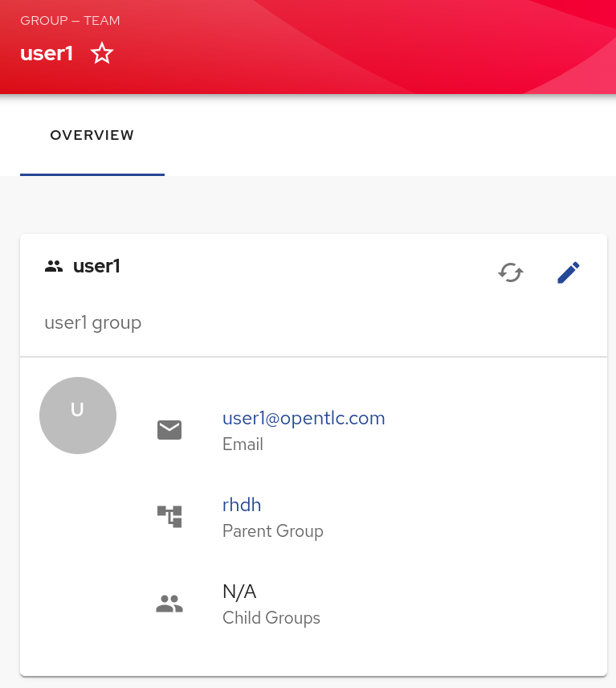616x688 pixels.
Task: Click the 'Email' label text
Action: pyautogui.click(x=243, y=444)
